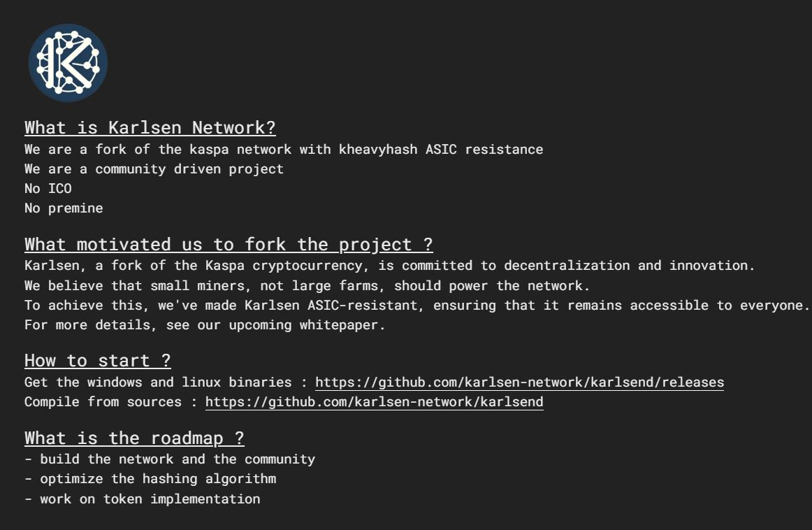This screenshot has width=812, height=530.
Task: Click the upcoming whitepaper sentence
Action: coord(205,325)
